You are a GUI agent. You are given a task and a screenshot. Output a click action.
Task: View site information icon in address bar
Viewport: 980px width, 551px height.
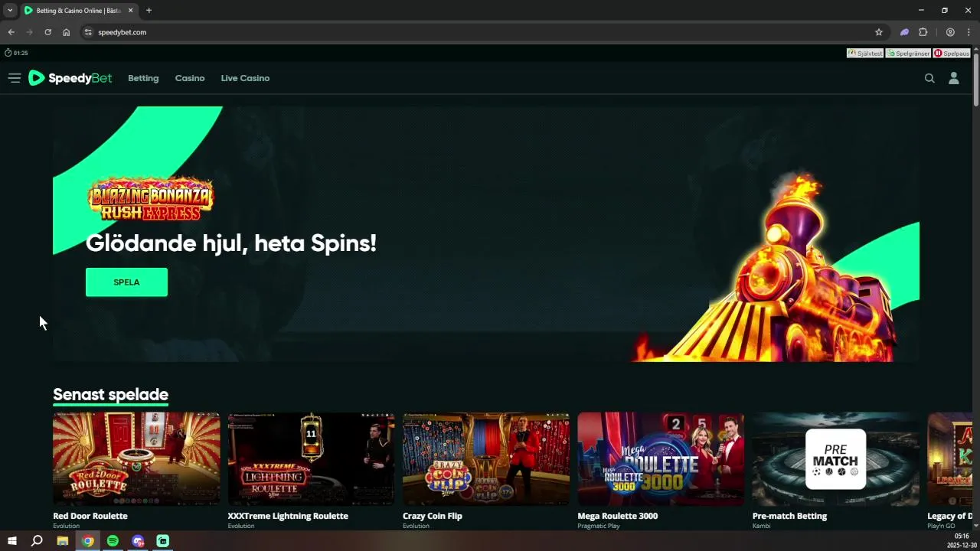coord(88,32)
